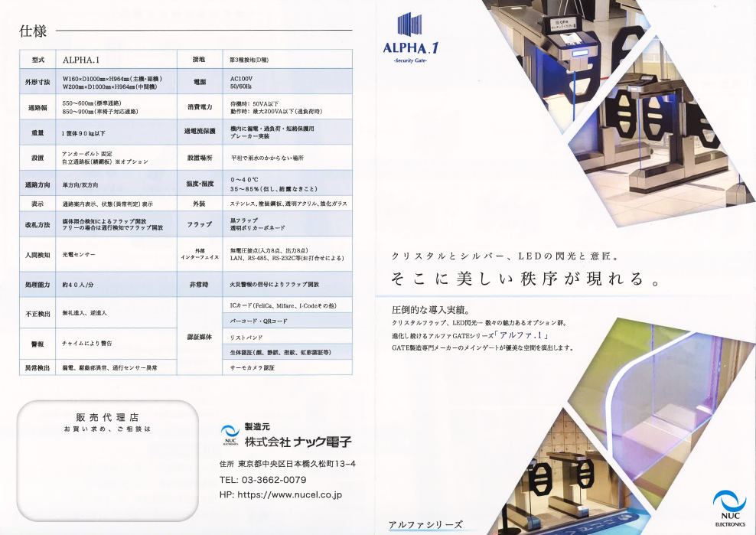Viewport: 756px width, 535px height.
Task: Click the heading 圧倒的な導入実績。
Action: coord(431,310)
